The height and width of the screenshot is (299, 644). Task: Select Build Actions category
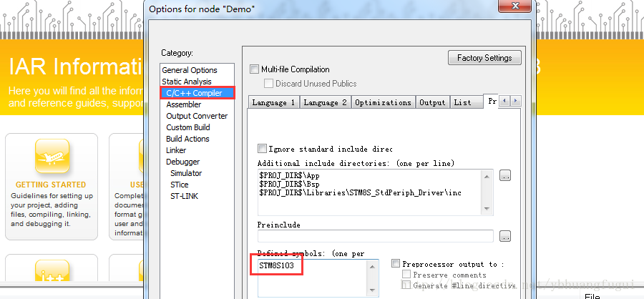pyautogui.click(x=187, y=139)
